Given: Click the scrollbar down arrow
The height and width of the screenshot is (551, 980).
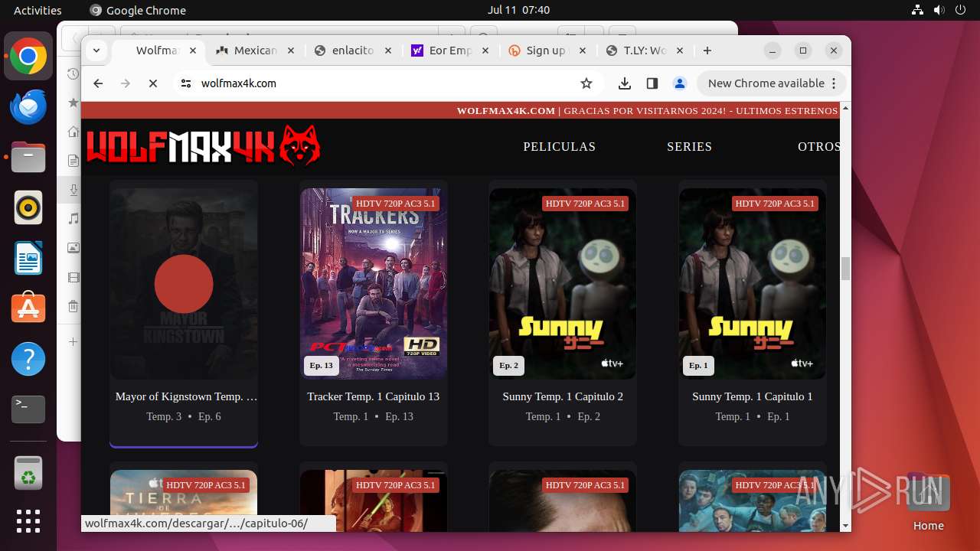Looking at the screenshot, I should (x=845, y=526).
